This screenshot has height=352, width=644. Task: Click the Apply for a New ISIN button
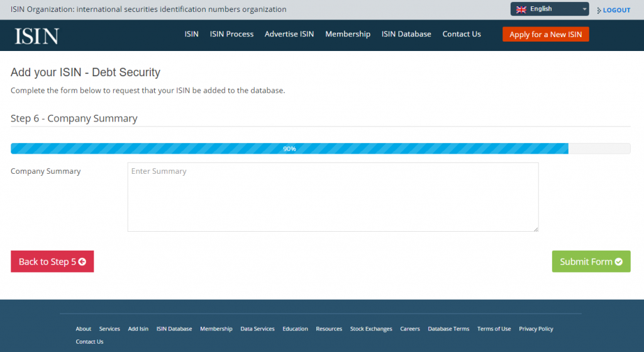(545, 34)
